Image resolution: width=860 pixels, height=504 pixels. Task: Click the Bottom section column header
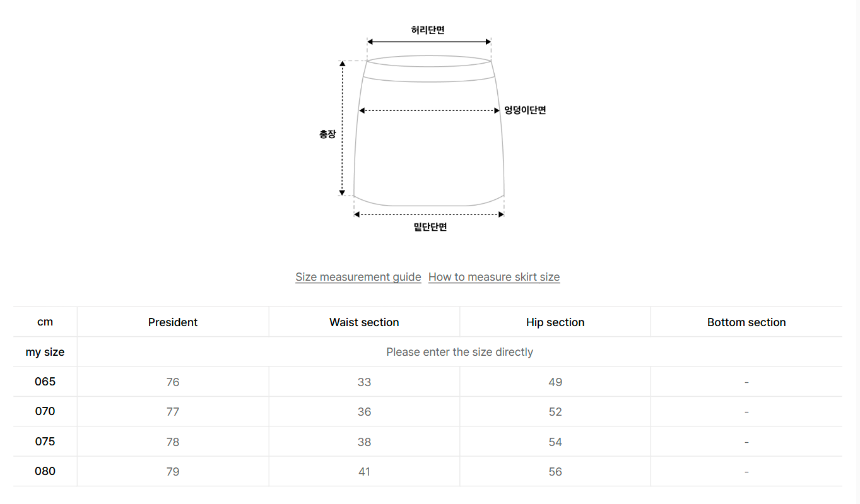click(746, 322)
